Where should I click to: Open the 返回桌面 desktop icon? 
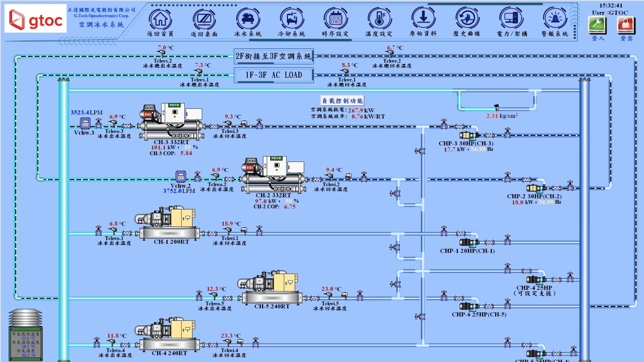(204, 19)
